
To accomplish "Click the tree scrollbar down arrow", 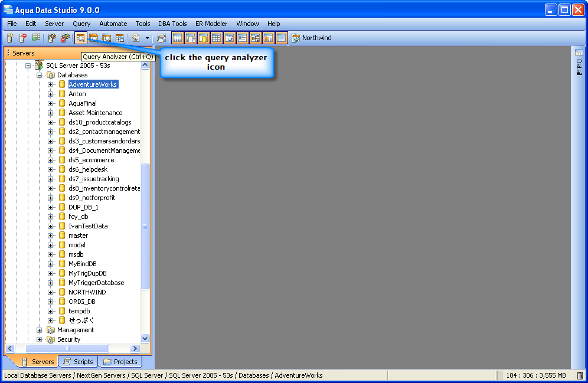I will pos(145,338).
